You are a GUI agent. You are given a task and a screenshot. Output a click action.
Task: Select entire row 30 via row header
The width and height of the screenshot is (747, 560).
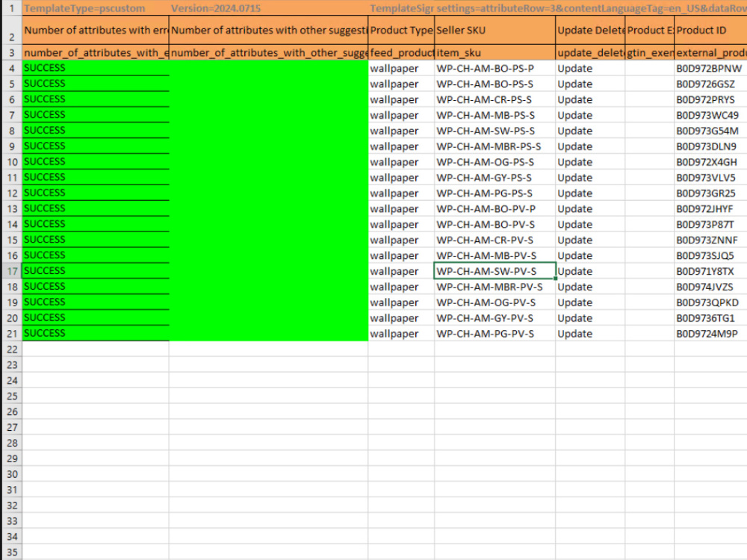[12, 474]
